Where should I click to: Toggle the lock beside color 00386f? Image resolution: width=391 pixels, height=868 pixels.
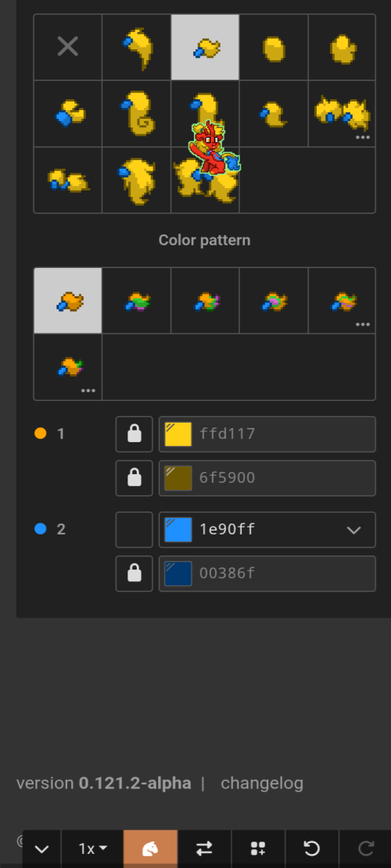[134, 573]
